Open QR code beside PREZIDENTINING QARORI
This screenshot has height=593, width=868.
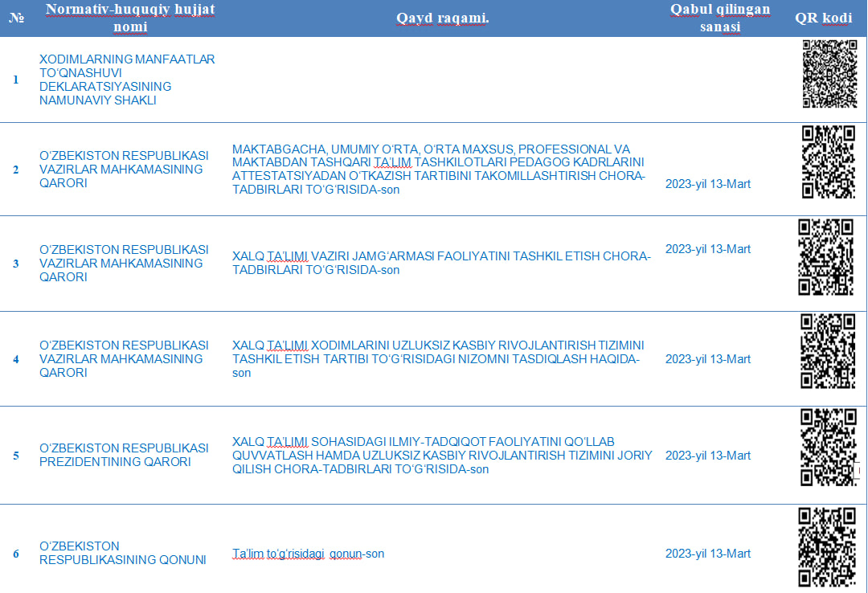point(827,448)
